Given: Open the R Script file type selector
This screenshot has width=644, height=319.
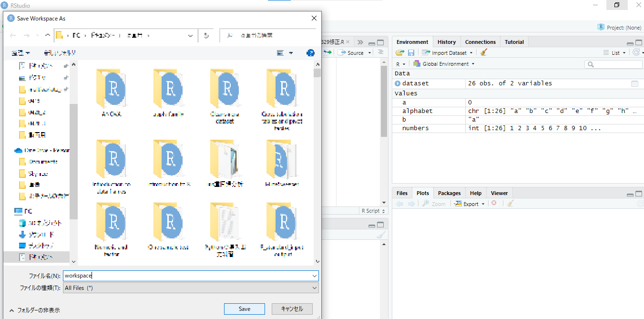Looking at the screenshot, I should 373,211.
